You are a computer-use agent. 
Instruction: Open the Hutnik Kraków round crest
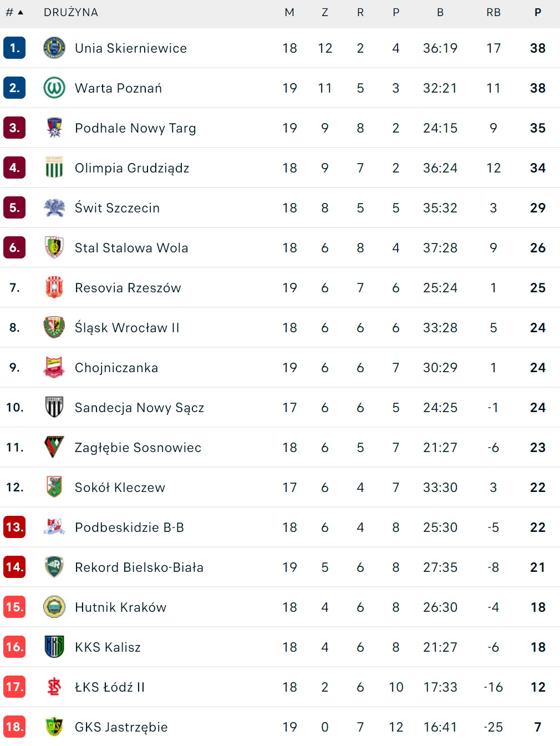(54, 607)
